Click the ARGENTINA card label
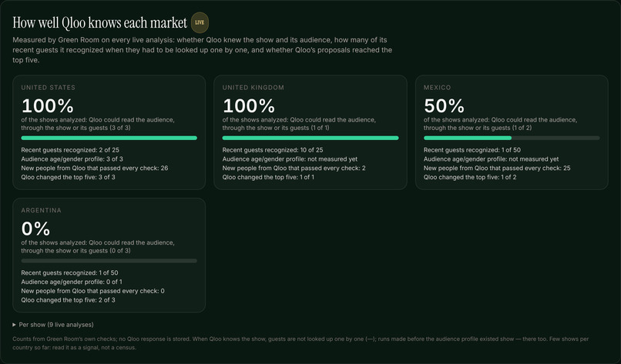Viewport: 621px width, 364px height. [41, 210]
